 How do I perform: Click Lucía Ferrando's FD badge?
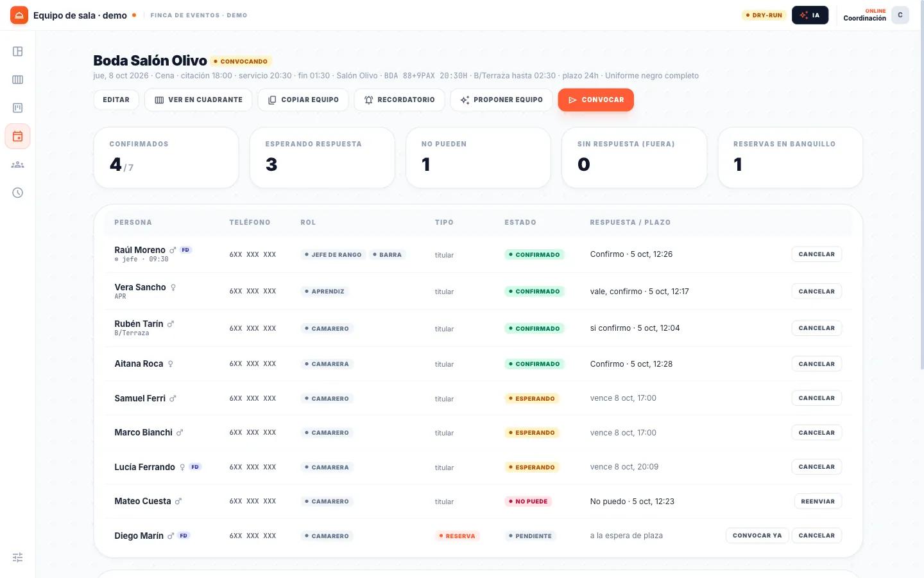coord(195,467)
